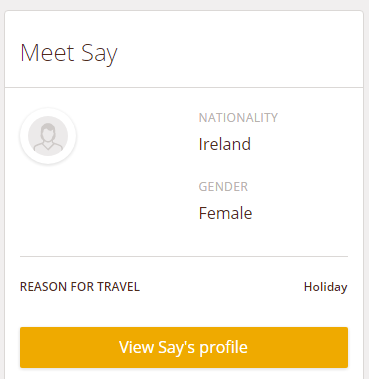This screenshot has height=379, width=369.
Task: Click the GENDER field label
Action: click(x=223, y=187)
